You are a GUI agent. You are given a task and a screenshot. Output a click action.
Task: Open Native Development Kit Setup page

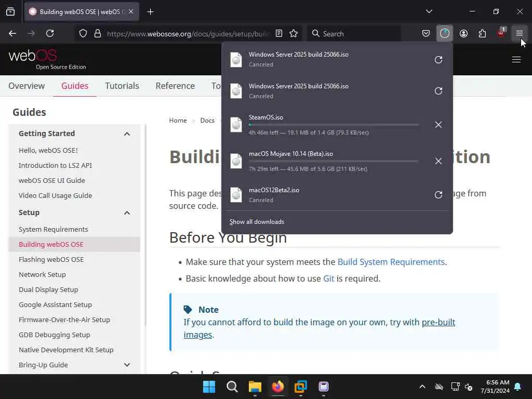click(66, 350)
